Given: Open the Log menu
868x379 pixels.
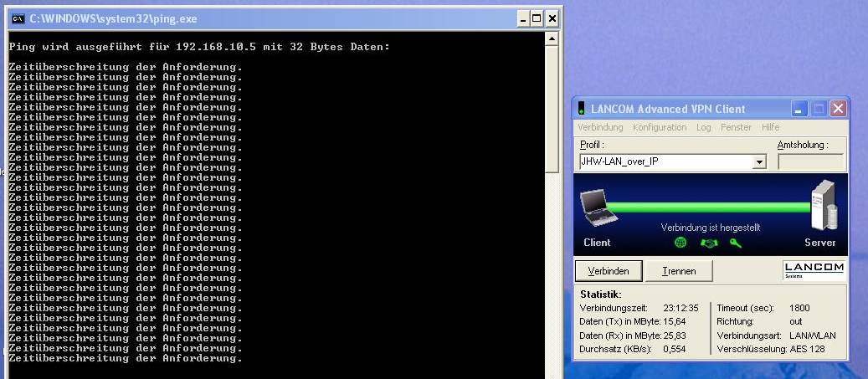Looking at the screenshot, I should pos(703,127).
